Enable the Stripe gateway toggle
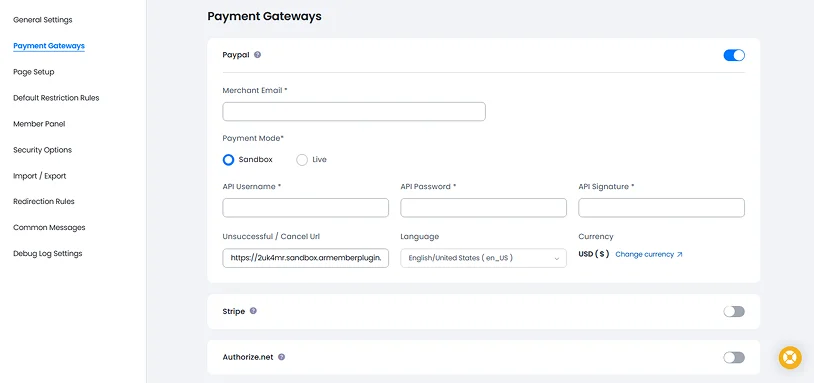 point(734,311)
